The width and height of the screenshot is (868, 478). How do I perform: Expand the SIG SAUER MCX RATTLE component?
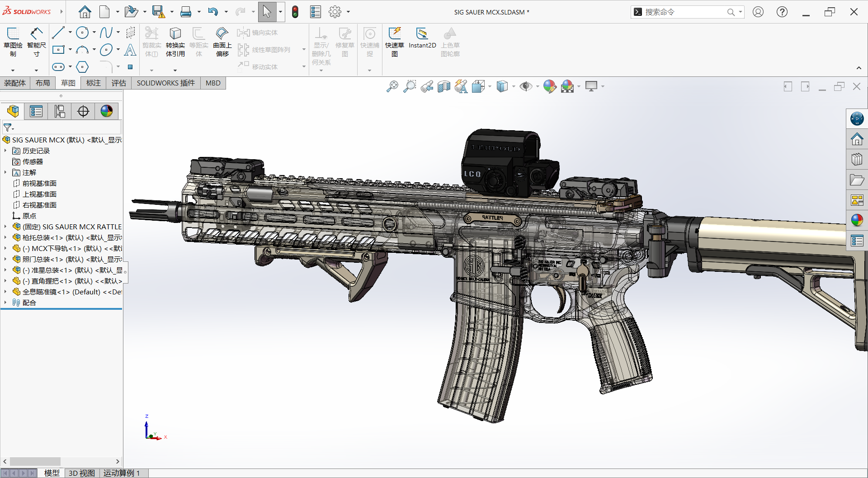pyautogui.click(x=5, y=227)
